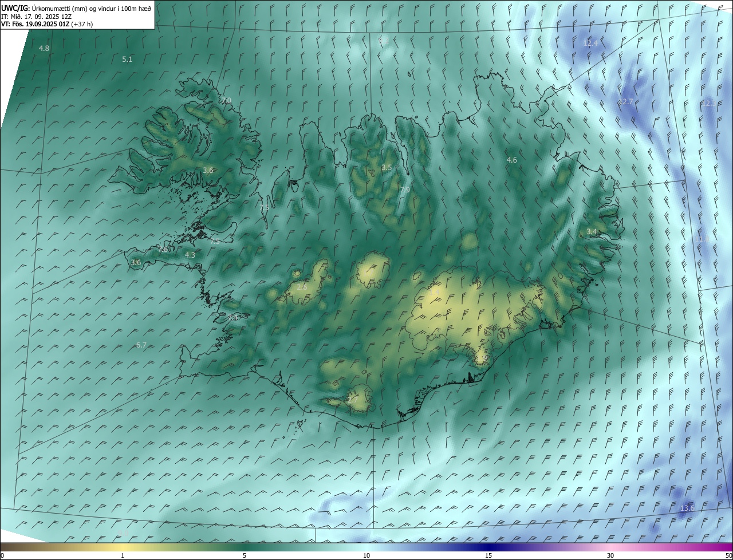Click the 7.9 value label

[405, 190]
